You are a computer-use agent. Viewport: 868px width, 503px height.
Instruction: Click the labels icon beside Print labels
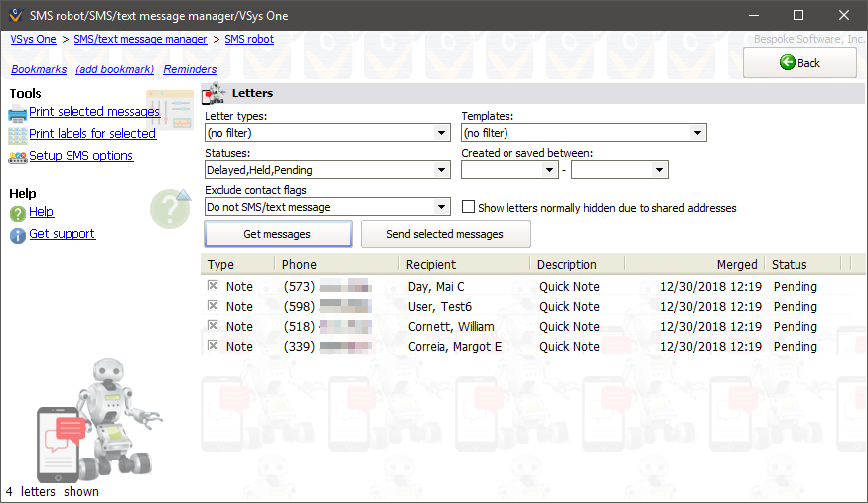tap(18, 134)
